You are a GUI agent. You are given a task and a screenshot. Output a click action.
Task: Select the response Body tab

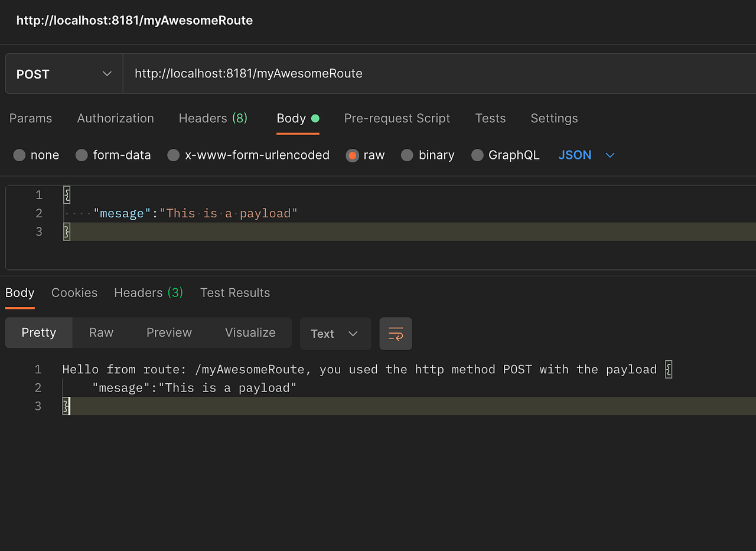tap(20, 293)
